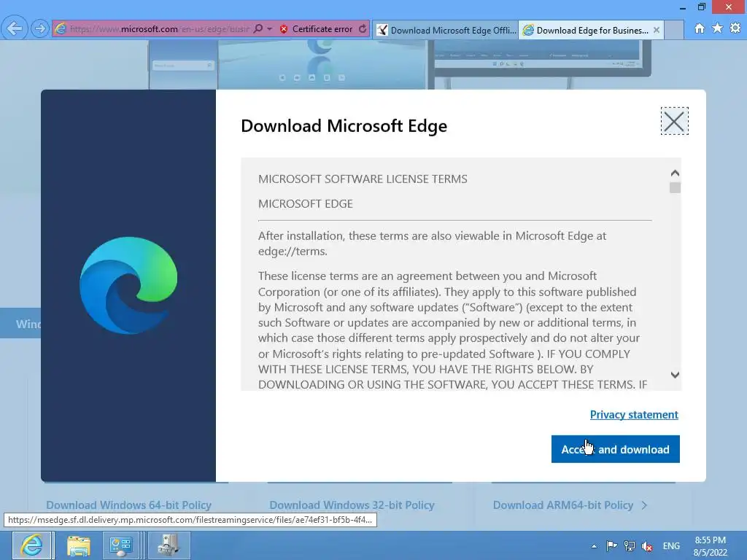The height and width of the screenshot is (560, 747).
Task: Refresh the page with the reload icon
Action: pos(363,29)
